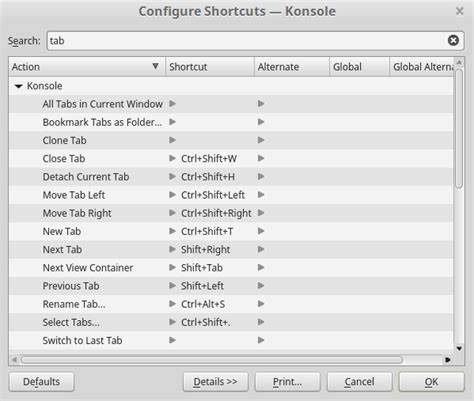
Task: Close the Configure Shortcuts dialog window
Action: pos(459,11)
